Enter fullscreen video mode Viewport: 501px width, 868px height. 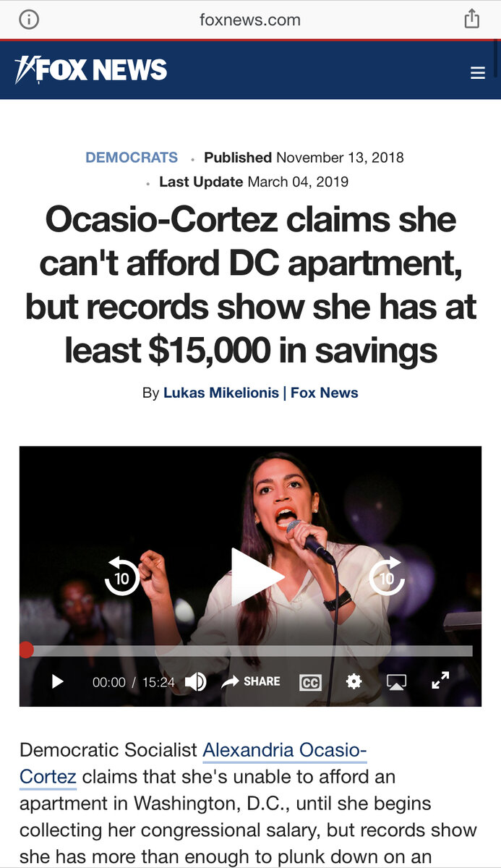[x=440, y=681]
